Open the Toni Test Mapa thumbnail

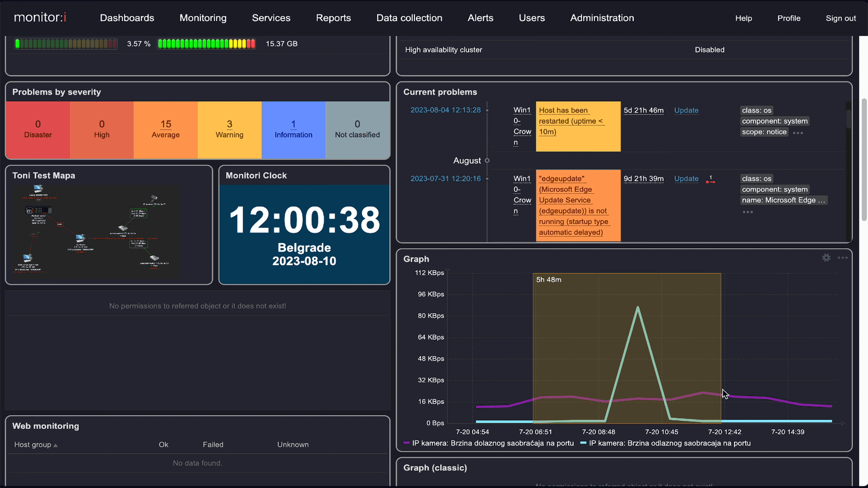(x=97, y=230)
